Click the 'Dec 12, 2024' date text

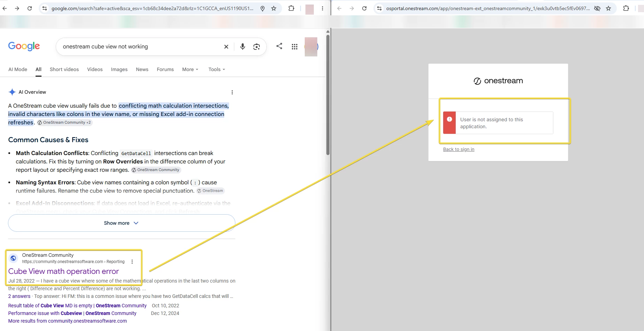pyautogui.click(x=165, y=313)
